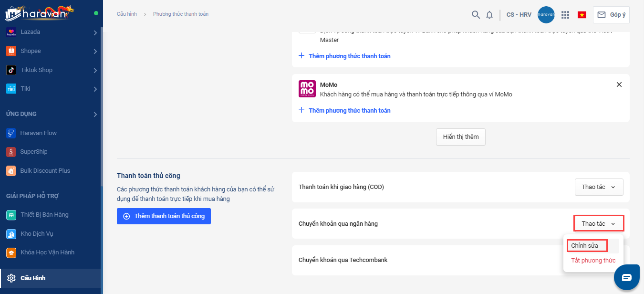Screen dimensions: 644x294
Task: Switch language via Vietnam flag icon
Action: 582,15
